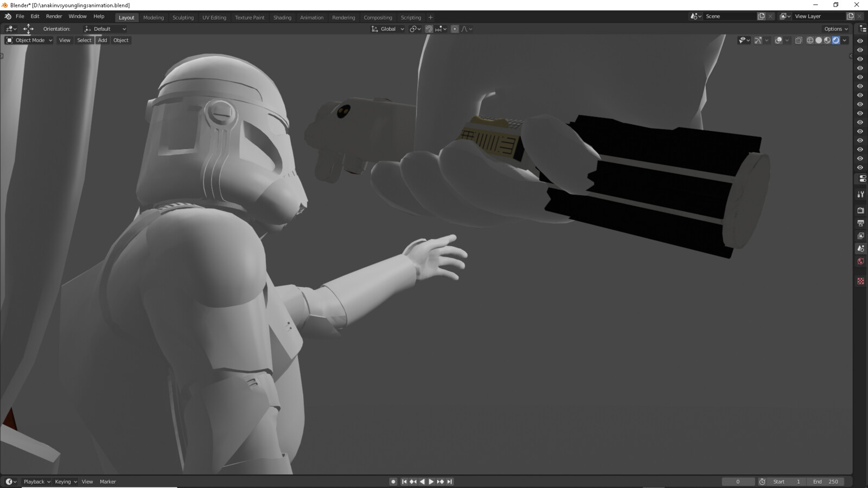This screenshot has width=868, height=488.
Task: Open the viewport Add menu
Action: point(103,40)
